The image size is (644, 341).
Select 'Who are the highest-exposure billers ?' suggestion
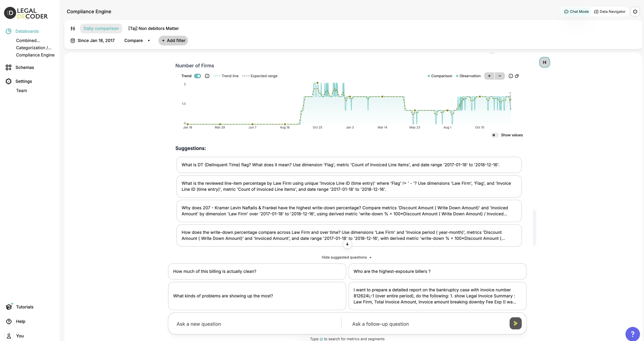click(437, 271)
